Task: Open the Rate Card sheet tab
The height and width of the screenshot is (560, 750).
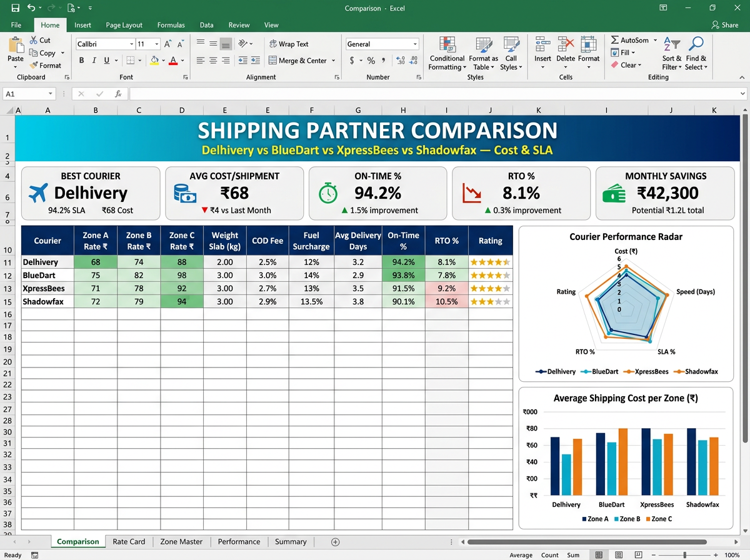Action: (x=129, y=541)
